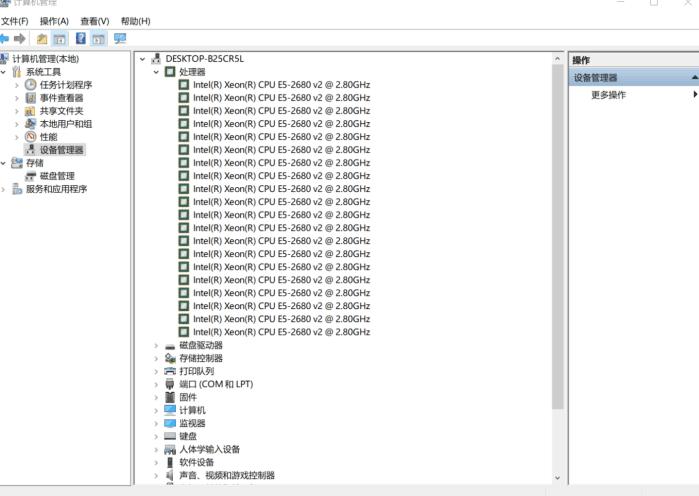Click the 端口 (COM 和 LPT) icon
Viewport: 699px width, 496px height.
(x=170, y=384)
